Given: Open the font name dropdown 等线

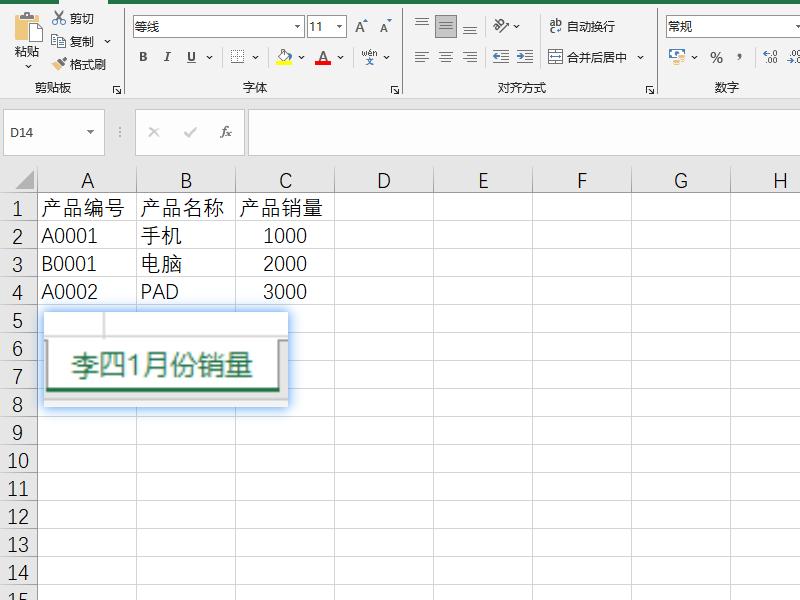Looking at the screenshot, I should tap(298, 27).
